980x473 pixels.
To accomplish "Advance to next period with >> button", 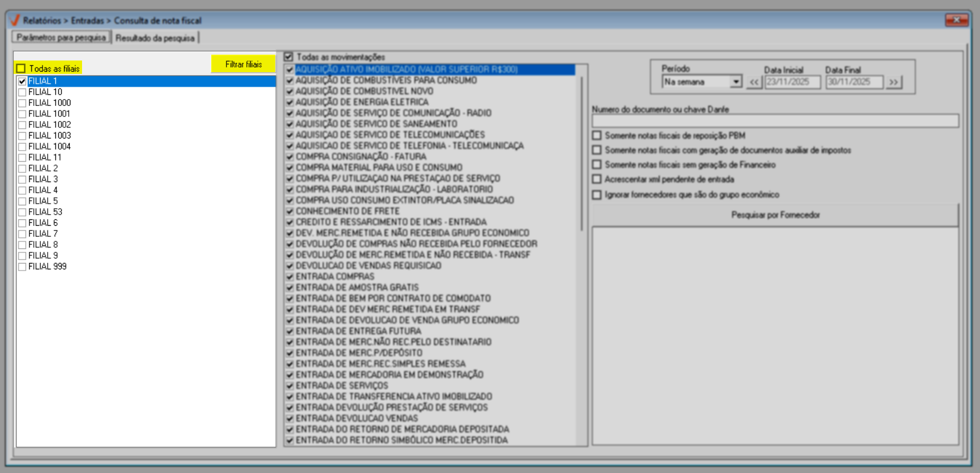I will pos(893,82).
